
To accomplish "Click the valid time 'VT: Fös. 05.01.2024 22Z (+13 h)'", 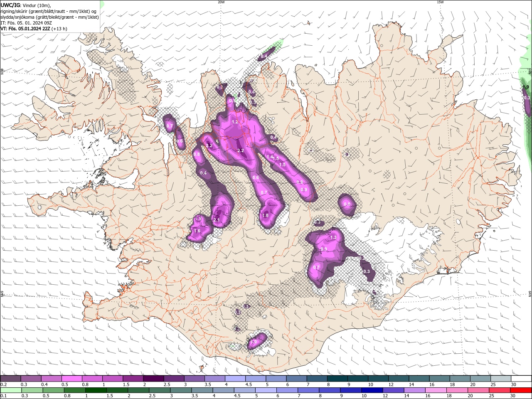I will [34, 29].
